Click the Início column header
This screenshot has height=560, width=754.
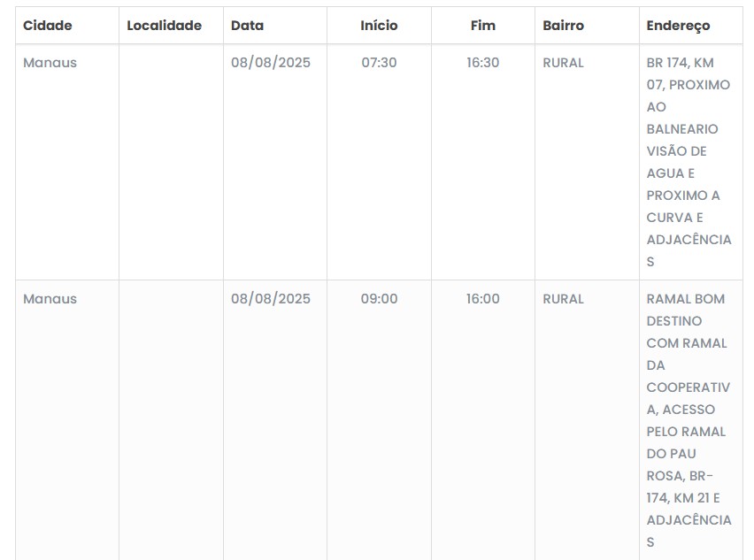click(x=379, y=26)
